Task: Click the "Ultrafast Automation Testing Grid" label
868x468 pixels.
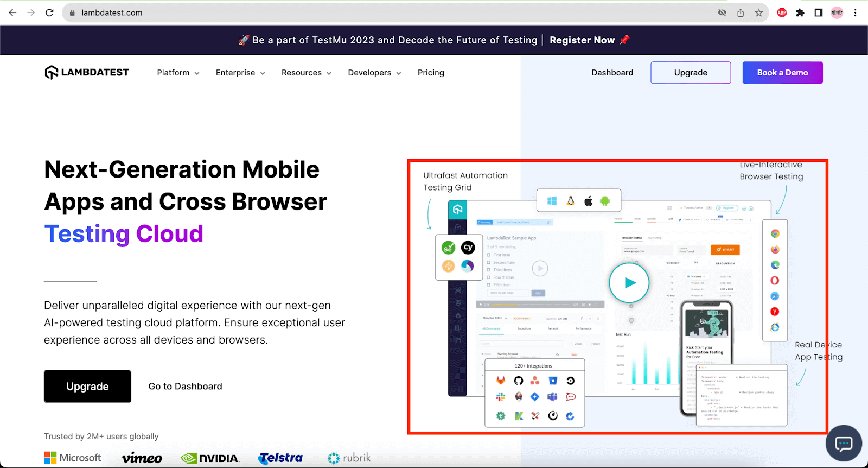Action: pos(465,181)
